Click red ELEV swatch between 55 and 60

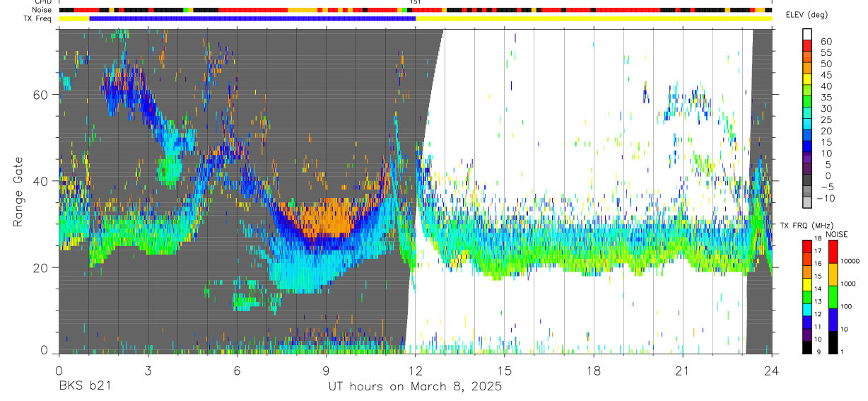[x=808, y=47]
